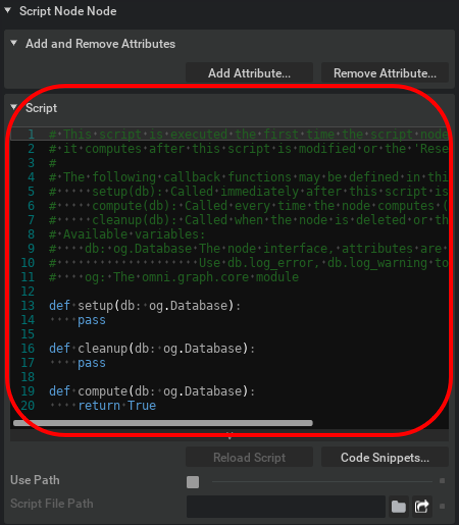Place cursor on return True line
Screen dimensions: 459x525
coord(117,405)
